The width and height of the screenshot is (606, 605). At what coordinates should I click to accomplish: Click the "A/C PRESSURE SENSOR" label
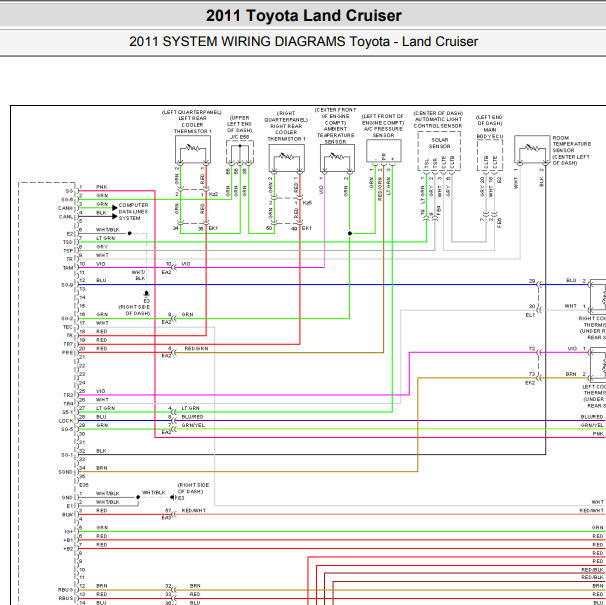click(x=383, y=132)
